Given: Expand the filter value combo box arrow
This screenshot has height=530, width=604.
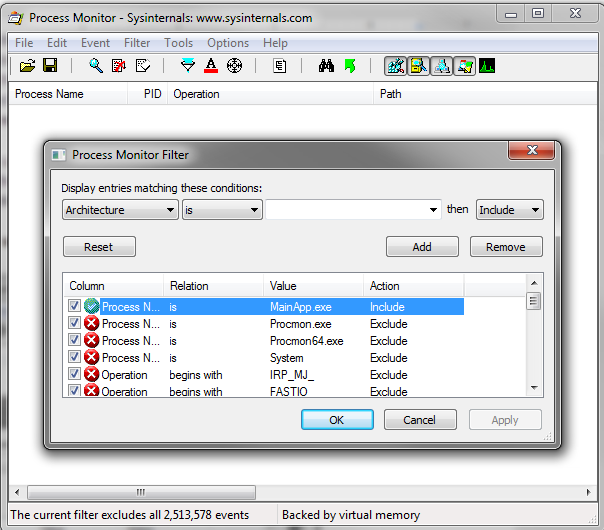Looking at the screenshot, I should [x=433, y=210].
